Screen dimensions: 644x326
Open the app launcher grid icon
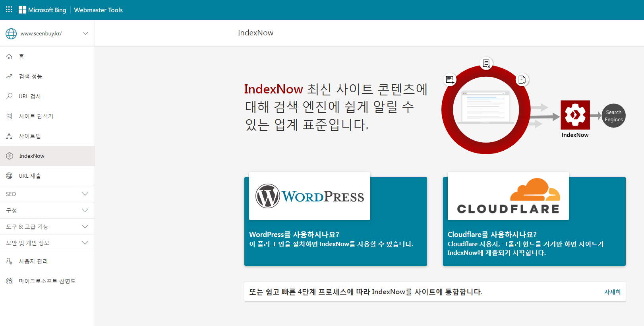coord(9,10)
